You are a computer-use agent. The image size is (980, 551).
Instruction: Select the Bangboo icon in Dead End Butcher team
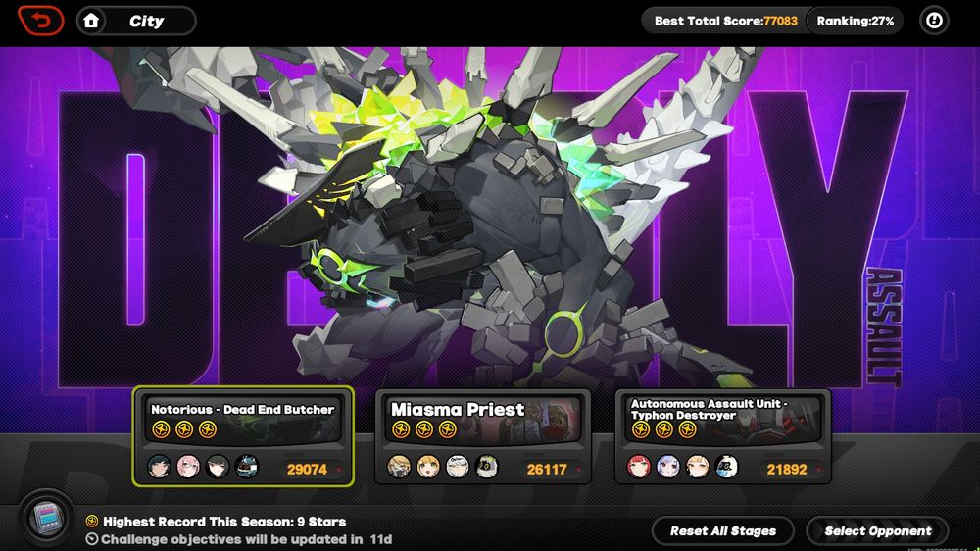247,467
